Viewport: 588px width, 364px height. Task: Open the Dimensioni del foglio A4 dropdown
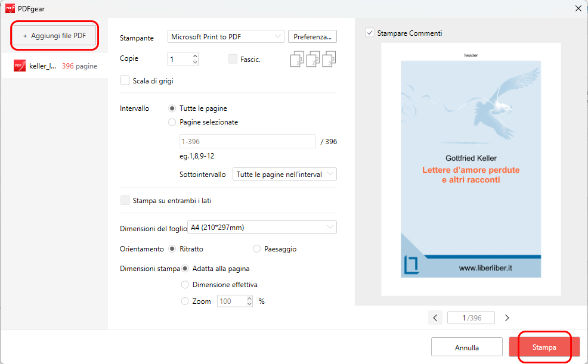[262, 227]
